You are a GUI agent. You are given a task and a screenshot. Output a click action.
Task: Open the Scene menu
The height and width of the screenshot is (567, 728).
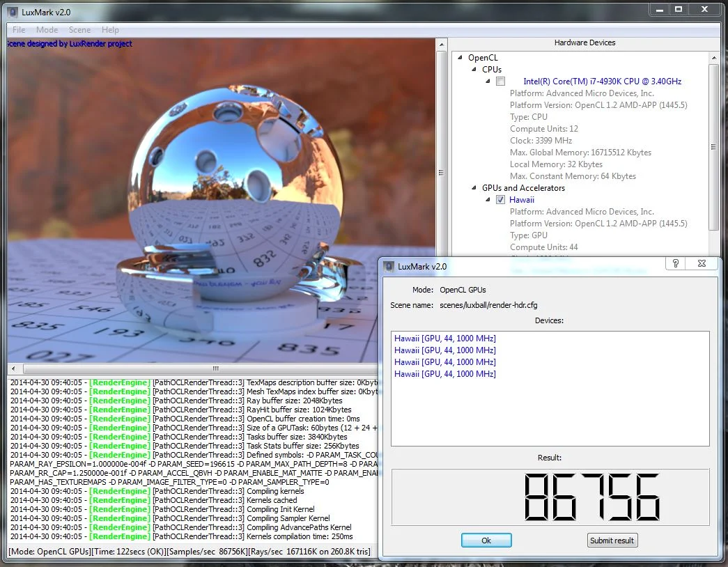80,30
